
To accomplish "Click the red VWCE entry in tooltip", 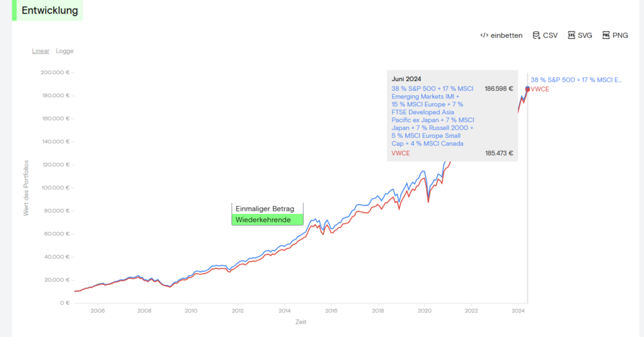I will (401, 153).
